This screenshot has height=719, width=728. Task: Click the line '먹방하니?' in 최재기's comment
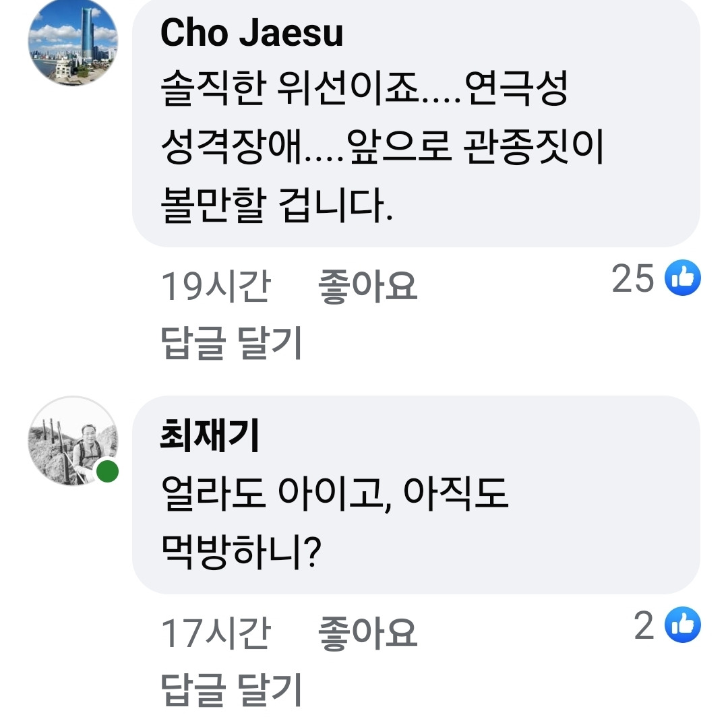pyautogui.click(x=240, y=554)
